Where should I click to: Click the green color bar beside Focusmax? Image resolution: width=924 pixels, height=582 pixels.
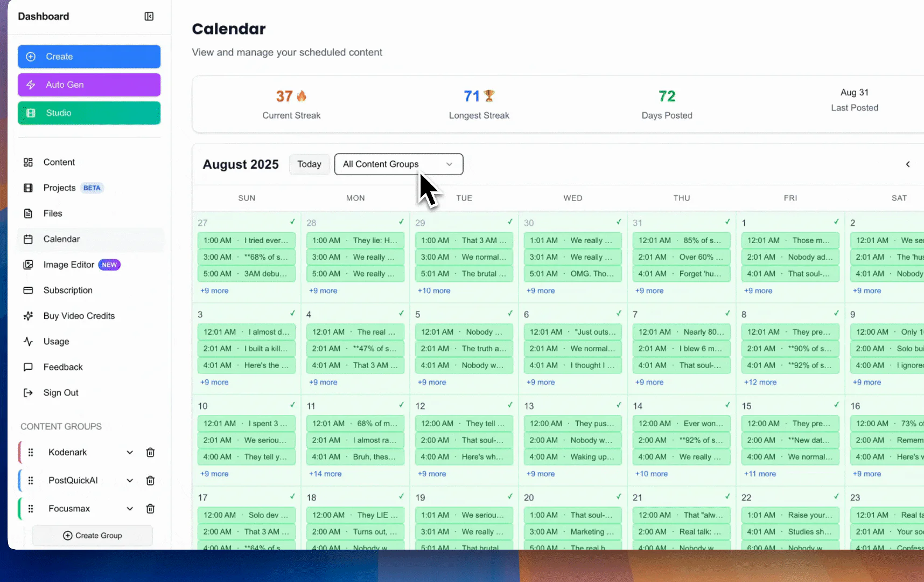pos(20,508)
